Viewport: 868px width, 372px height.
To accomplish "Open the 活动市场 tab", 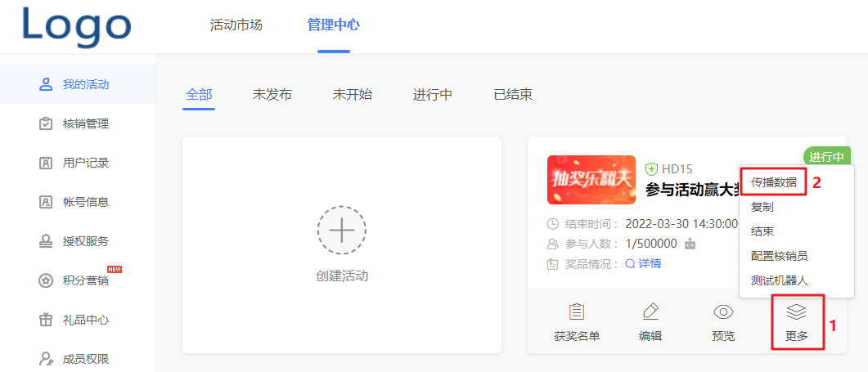I will pos(236,25).
